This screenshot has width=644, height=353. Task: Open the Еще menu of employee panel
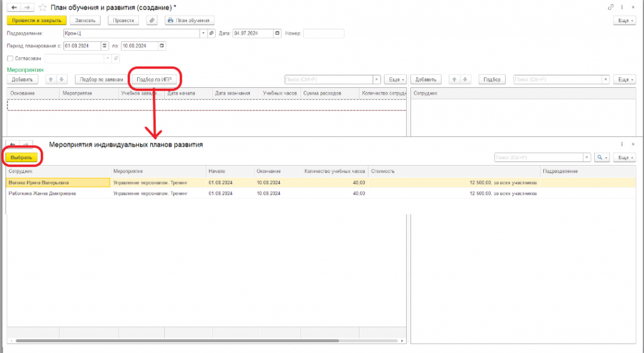625,80
